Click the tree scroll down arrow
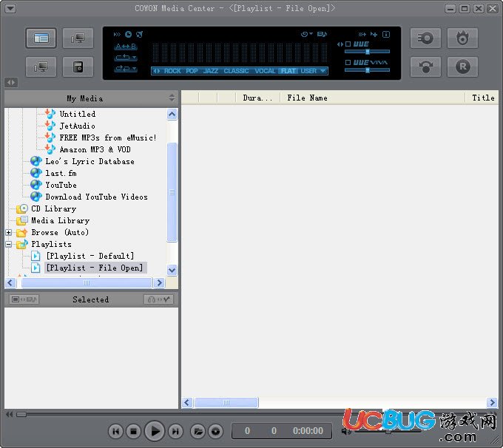The width and height of the screenshot is (503, 448). (x=172, y=270)
